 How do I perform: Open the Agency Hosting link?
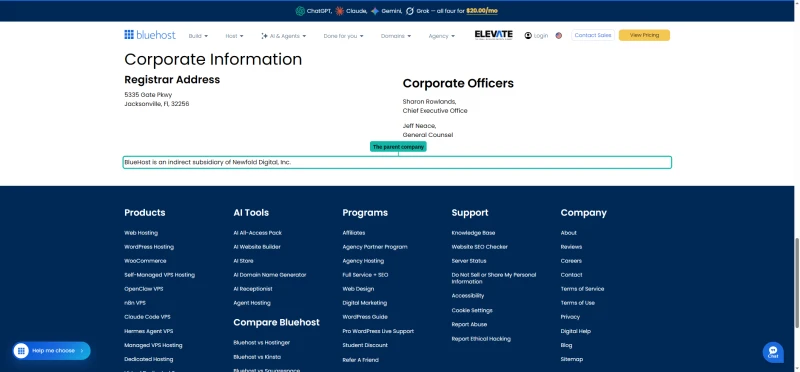coord(363,261)
